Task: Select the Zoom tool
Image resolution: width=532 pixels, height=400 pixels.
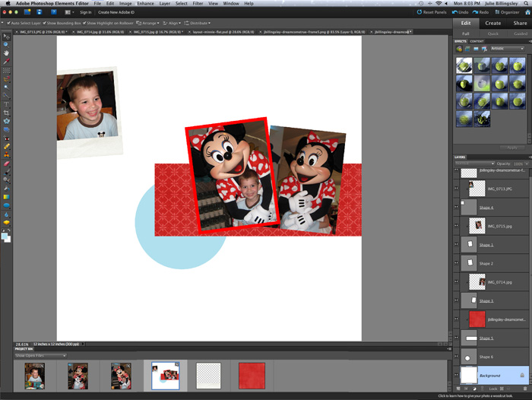Action: (x=6, y=45)
